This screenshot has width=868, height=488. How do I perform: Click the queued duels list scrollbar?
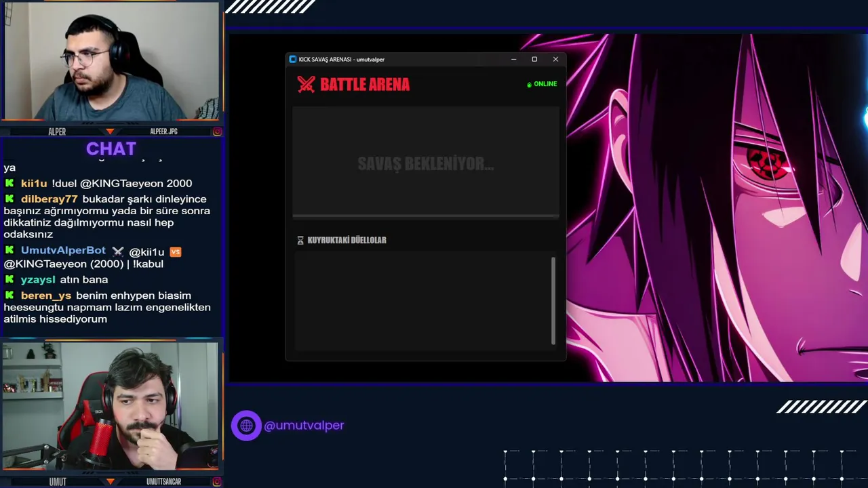coord(553,300)
